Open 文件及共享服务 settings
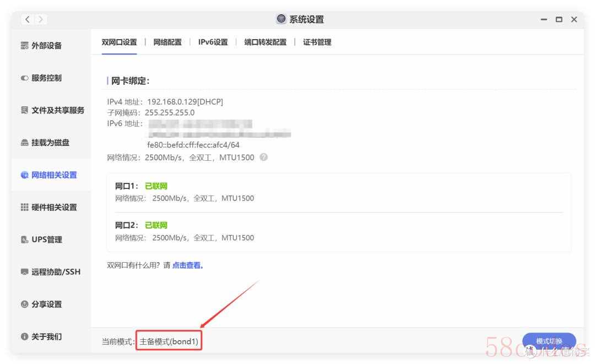595x364 pixels. tap(58, 110)
